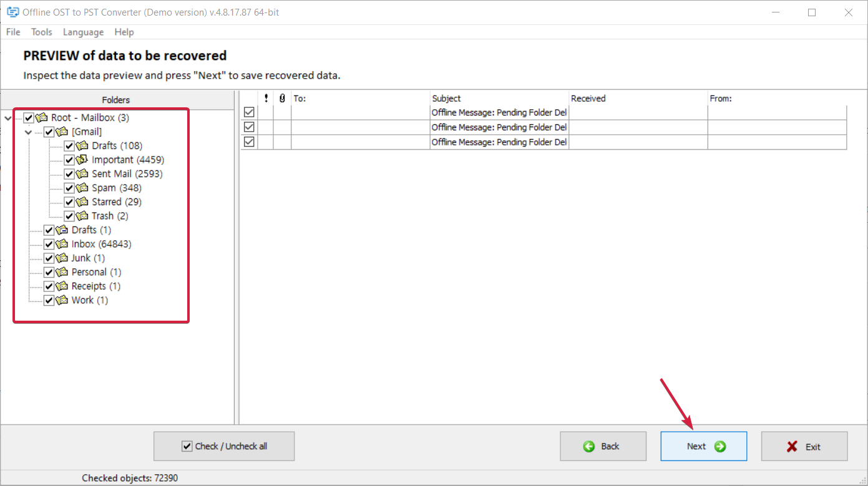Click the [Gmail] folder icon
Image resolution: width=868 pixels, height=486 pixels.
pos(62,132)
